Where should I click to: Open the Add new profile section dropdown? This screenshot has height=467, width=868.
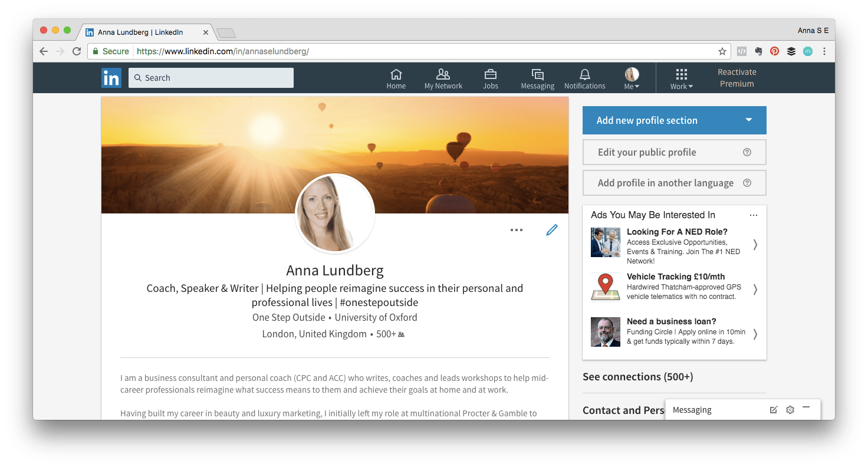(x=674, y=120)
